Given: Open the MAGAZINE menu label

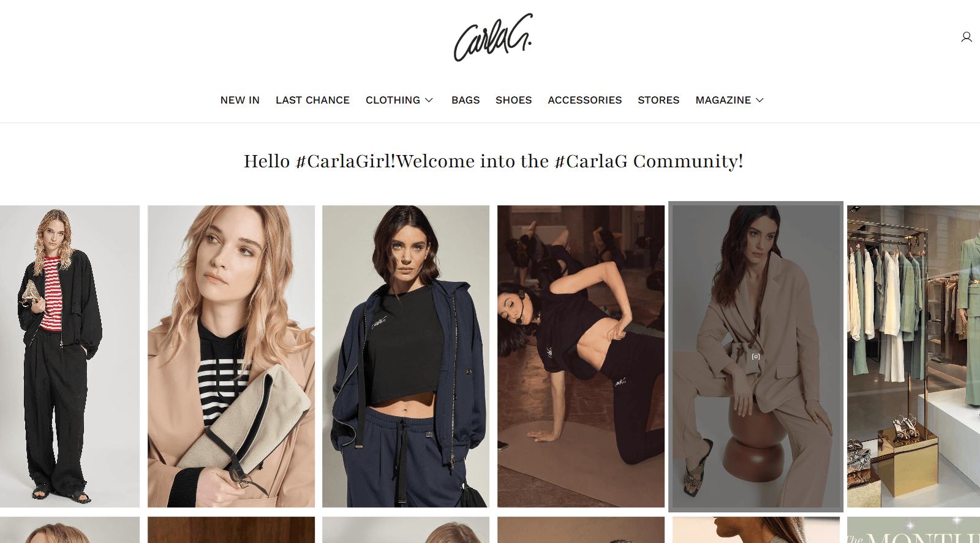Looking at the screenshot, I should (723, 100).
